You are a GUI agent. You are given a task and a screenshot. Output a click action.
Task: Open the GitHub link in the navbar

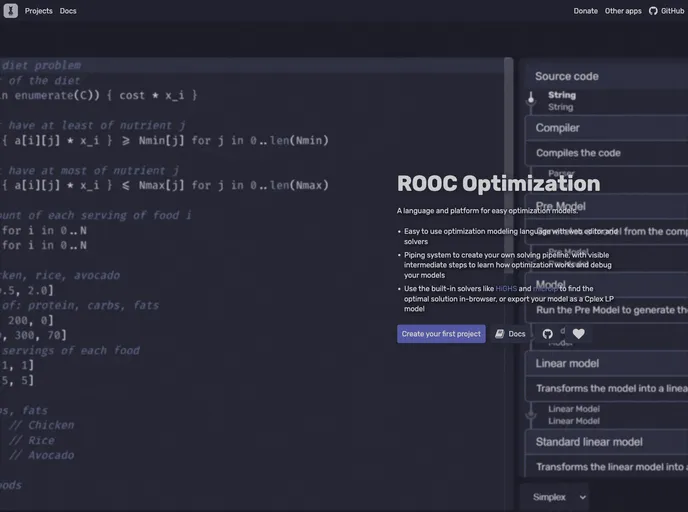pyautogui.click(x=666, y=11)
